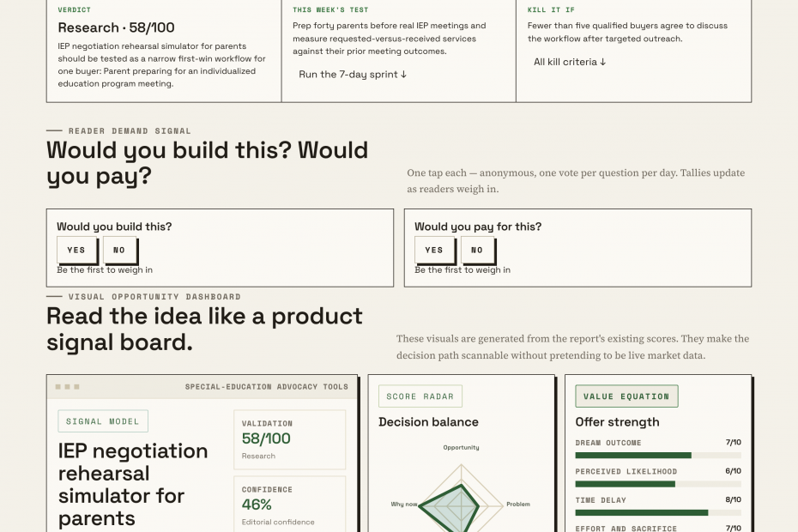This screenshot has height=532, width=798.
Task: Select the VALUE EQUATION tag
Action: (x=626, y=396)
